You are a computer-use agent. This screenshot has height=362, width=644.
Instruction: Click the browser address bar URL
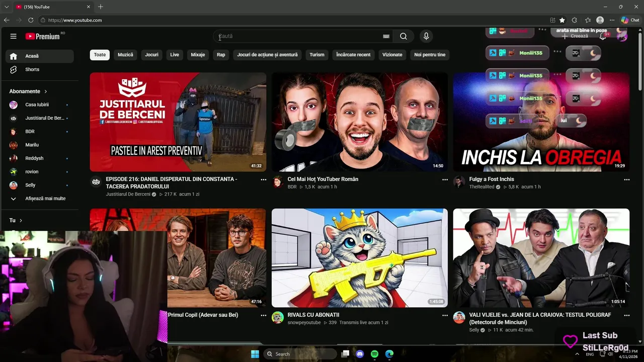75,20
